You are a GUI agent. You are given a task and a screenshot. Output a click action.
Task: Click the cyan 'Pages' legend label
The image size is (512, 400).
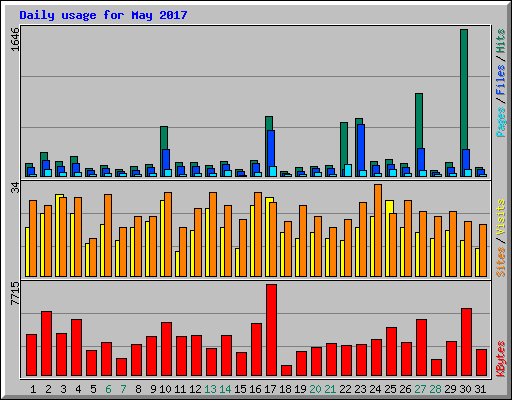pyautogui.click(x=500, y=122)
